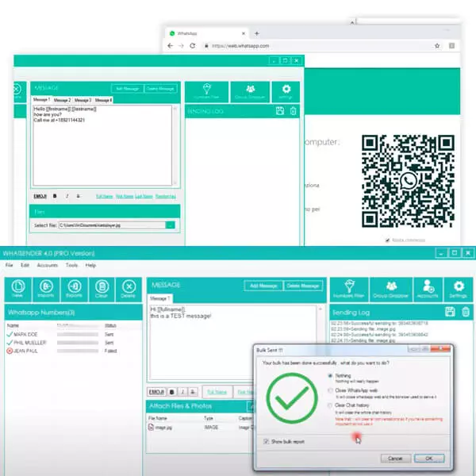476x476 pixels.
Task: Click the failed status icon beside JEAN PAUL
Action: tap(10, 351)
